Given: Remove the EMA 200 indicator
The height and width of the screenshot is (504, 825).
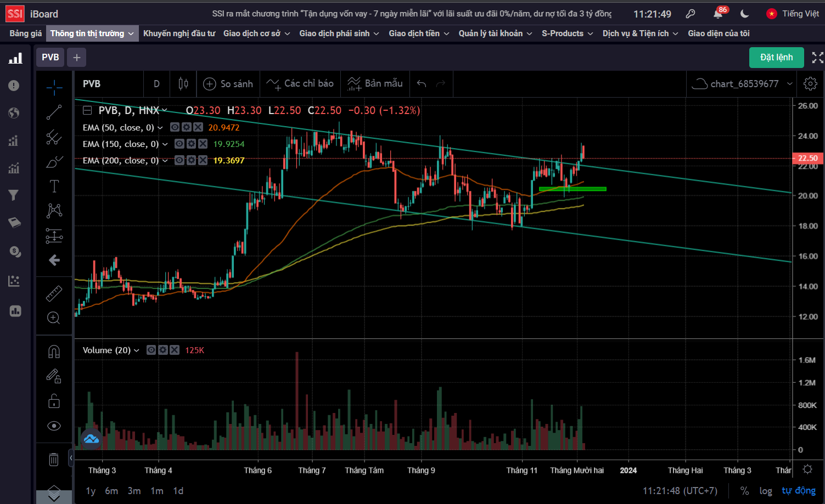Looking at the screenshot, I should point(203,160).
